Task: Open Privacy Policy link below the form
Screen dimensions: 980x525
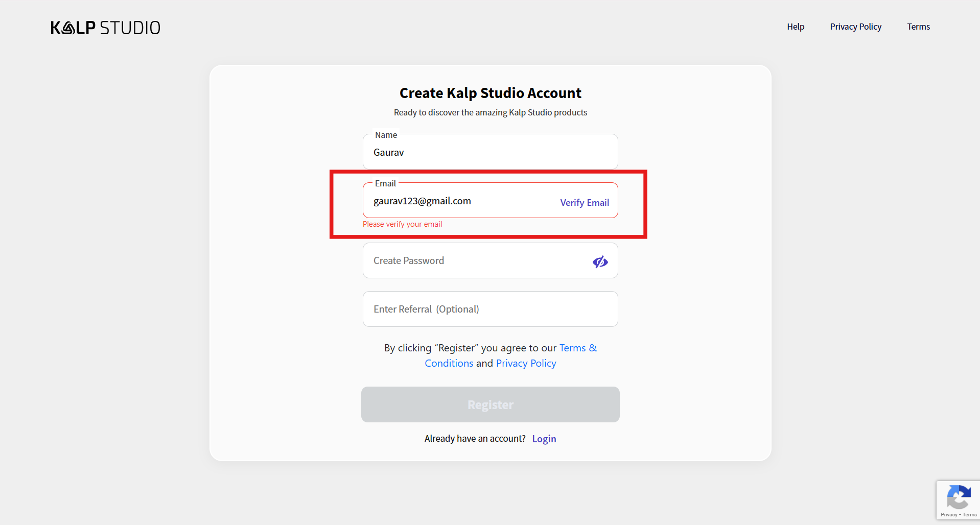Action: pos(526,364)
